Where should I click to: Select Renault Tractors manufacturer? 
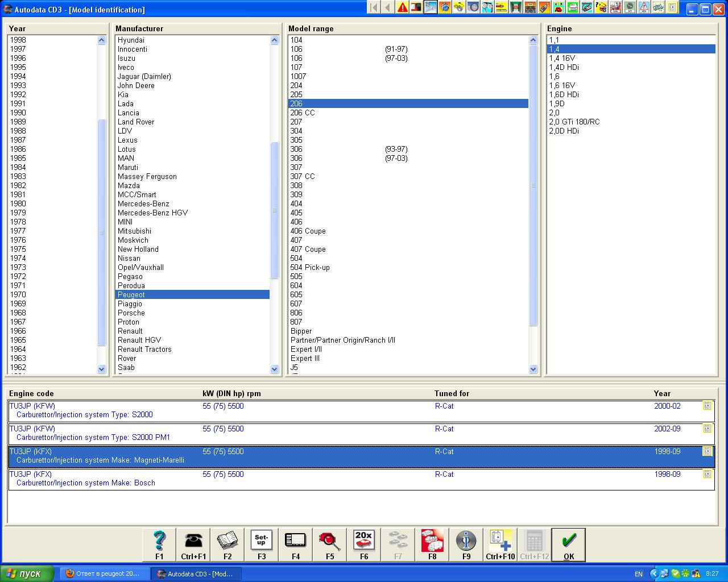[192, 349]
